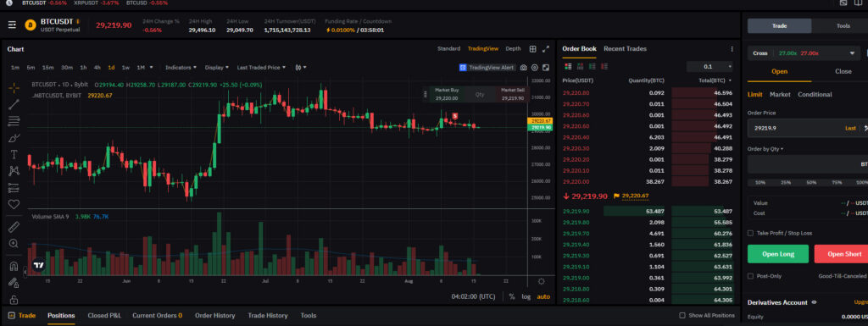Switch to Recent Trades tab

pyautogui.click(x=625, y=48)
